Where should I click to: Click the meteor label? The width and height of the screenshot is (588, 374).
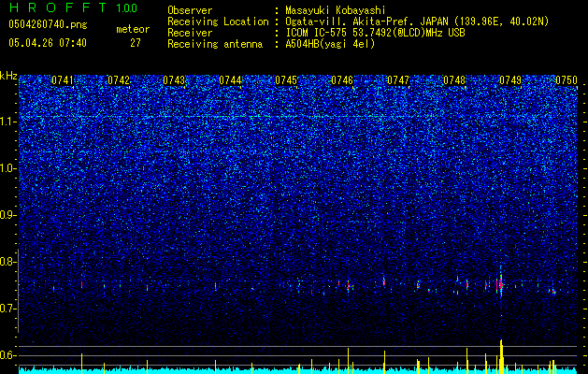133,29
